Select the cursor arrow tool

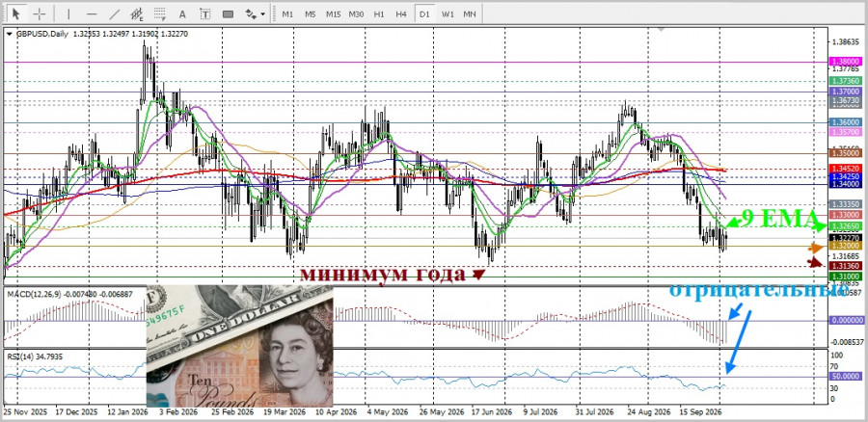(16, 13)
